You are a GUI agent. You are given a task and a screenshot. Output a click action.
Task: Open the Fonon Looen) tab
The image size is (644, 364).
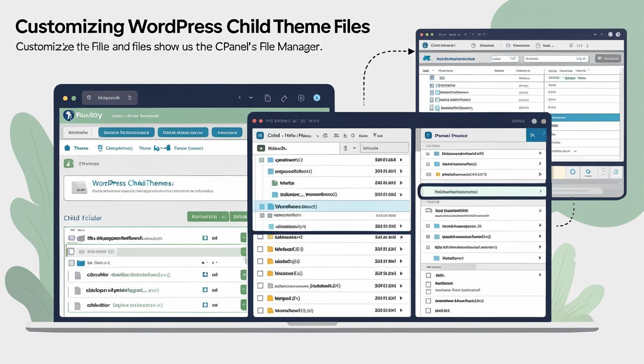pyautogui.click(x=189, y=148)
